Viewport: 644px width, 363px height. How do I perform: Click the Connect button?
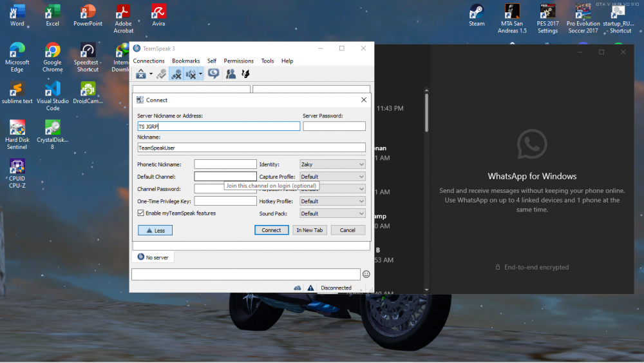[272, 230]
